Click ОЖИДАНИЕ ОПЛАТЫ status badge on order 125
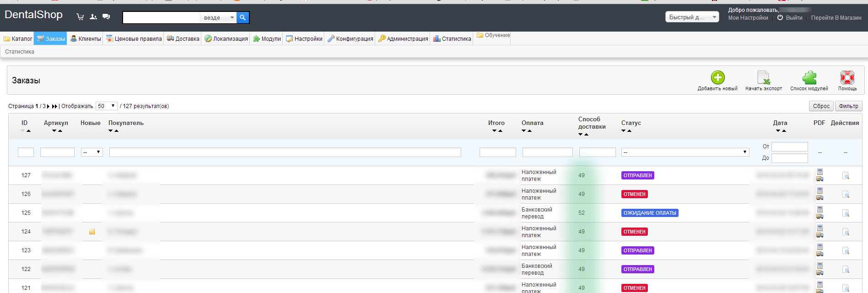Screen dimensions: 868x293 coord(650,213)
